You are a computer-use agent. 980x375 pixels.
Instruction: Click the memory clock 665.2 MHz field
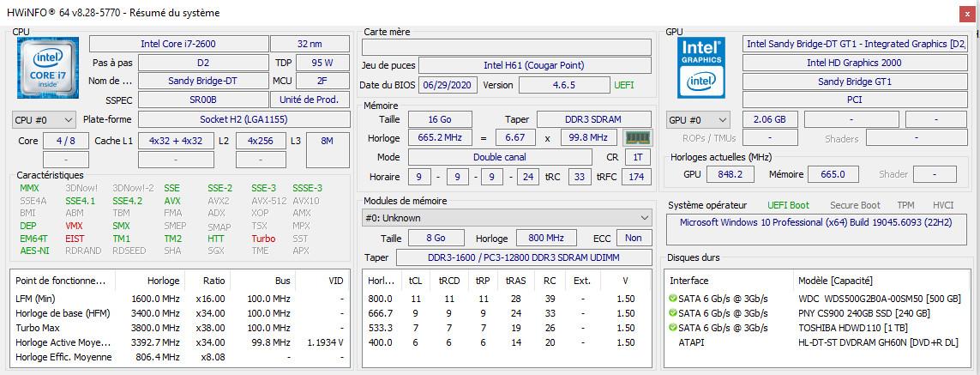[439, 138]
